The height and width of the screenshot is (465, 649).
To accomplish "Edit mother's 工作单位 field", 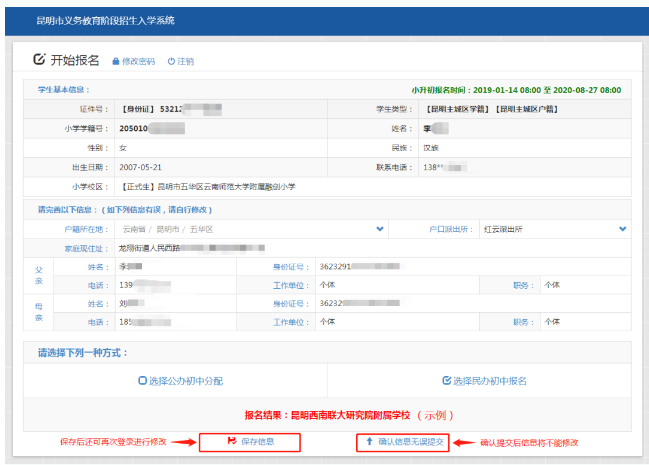I will click(x=397, y=322).
